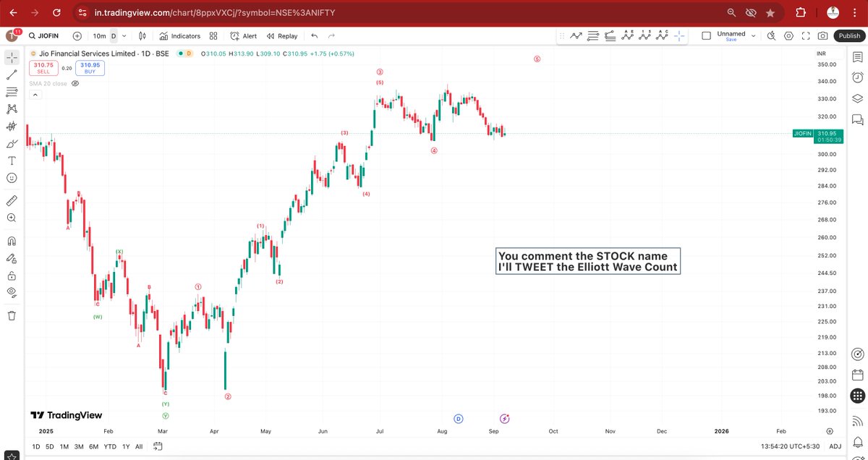Open the Indicators dialog

(179, 35)
